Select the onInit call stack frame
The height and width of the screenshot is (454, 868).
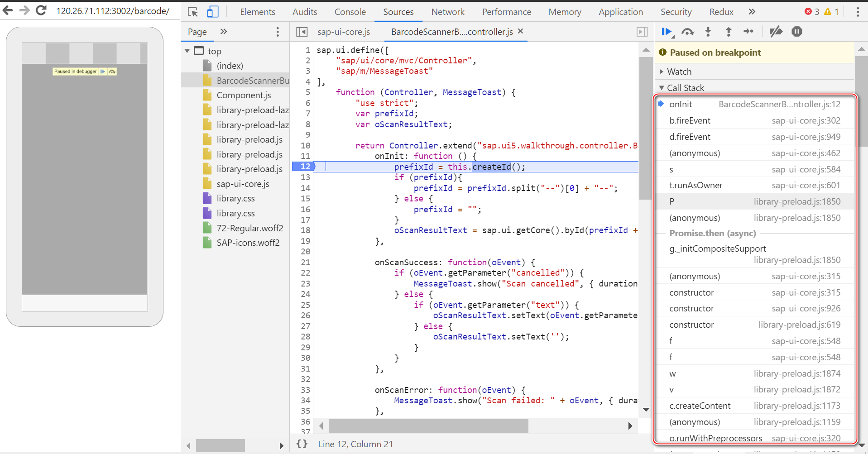pos(754,105)
